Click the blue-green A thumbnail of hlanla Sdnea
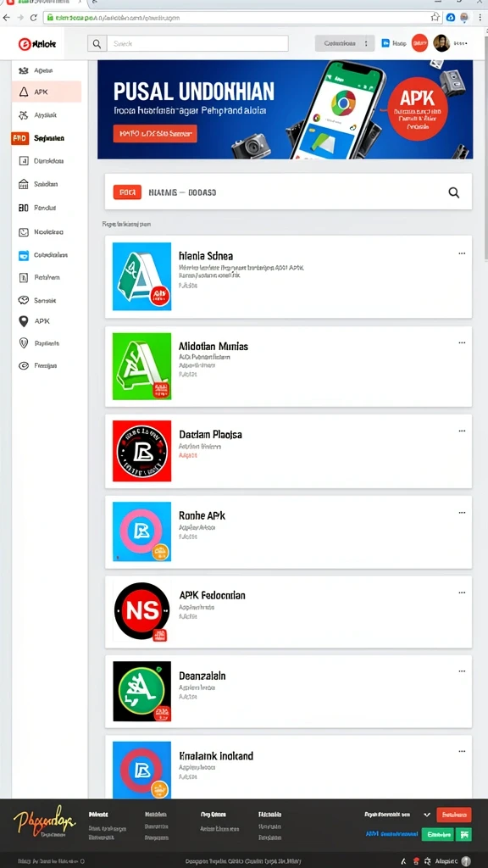 tap(141, 276)
